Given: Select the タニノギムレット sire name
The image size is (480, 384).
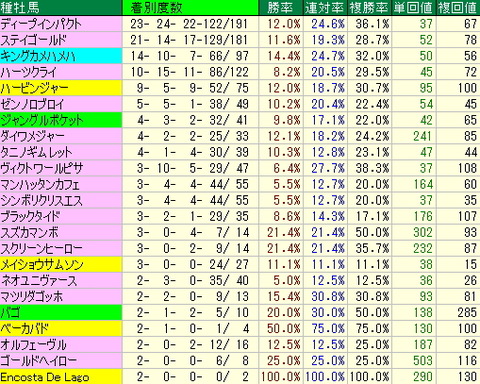Looking at the screenshot, I should click(36, 152).
